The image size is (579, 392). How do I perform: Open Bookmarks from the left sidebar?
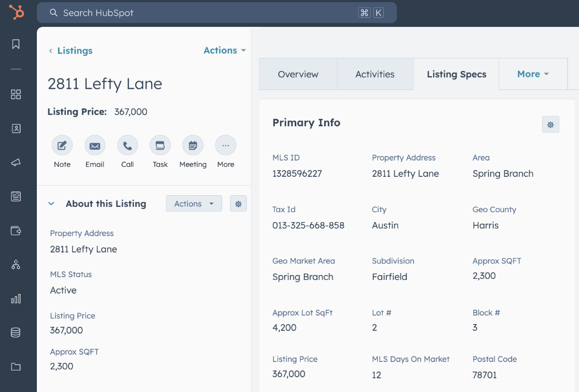(16, 44)
